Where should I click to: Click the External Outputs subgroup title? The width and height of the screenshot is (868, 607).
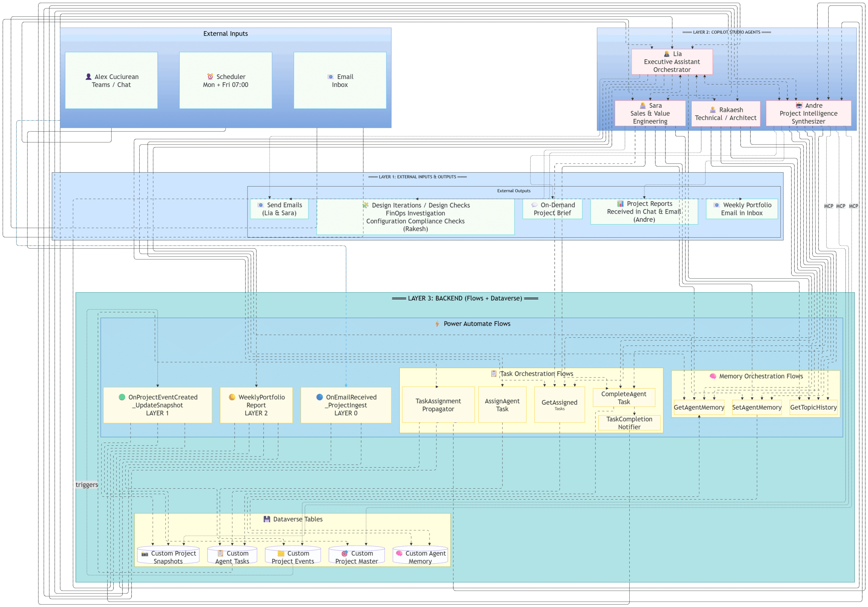(x=514, y=191)
